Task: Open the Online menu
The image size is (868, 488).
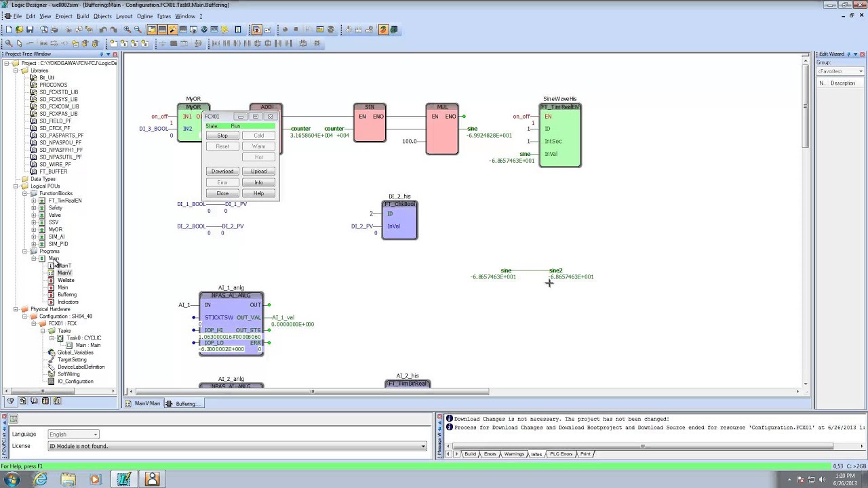Action: (x=144, y=16)
